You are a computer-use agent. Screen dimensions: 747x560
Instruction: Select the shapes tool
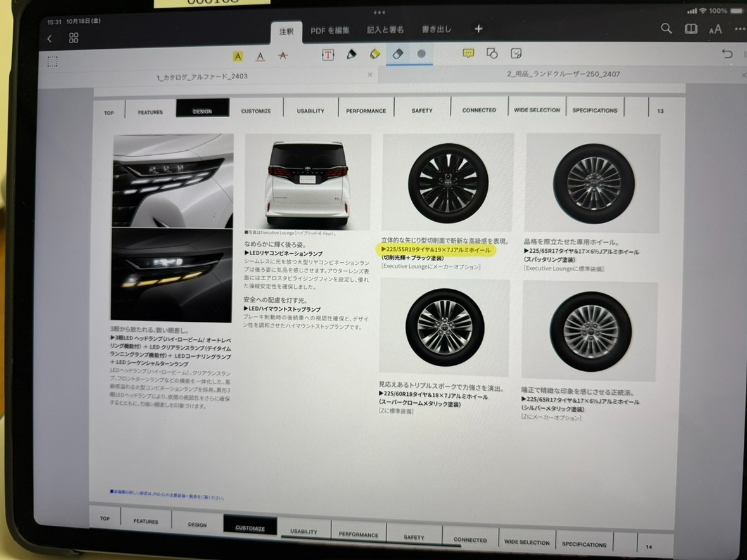pyautogui.click(x=492, y=53)
